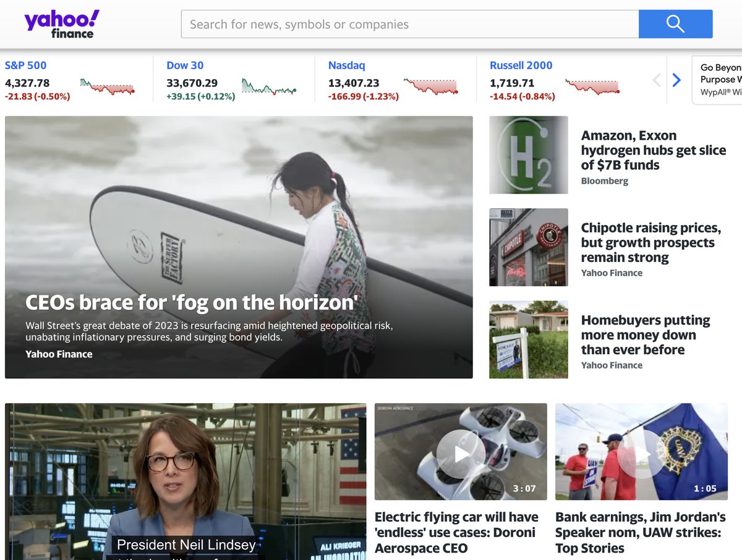Open the Nasdaq index link
The height and width of the screenshot is (560, 742).
tap(346, 65)
